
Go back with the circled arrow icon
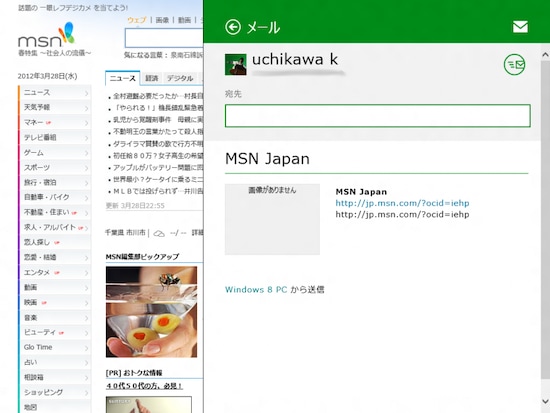pos(233,27)
